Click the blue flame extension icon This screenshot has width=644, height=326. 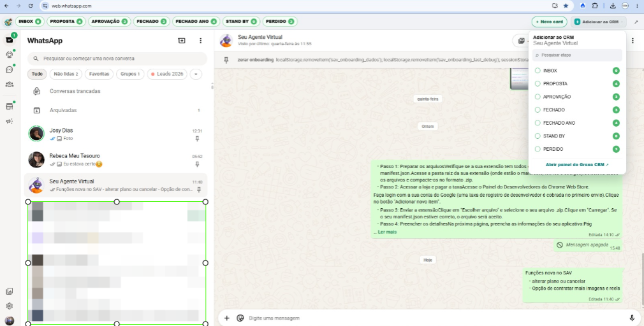tap(582, 6)
